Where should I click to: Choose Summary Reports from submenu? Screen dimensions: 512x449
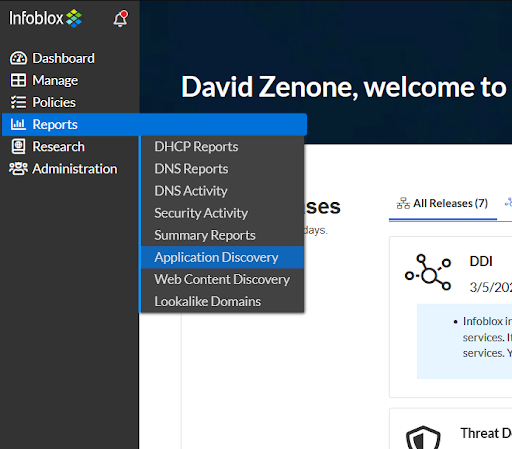(222, 235)
